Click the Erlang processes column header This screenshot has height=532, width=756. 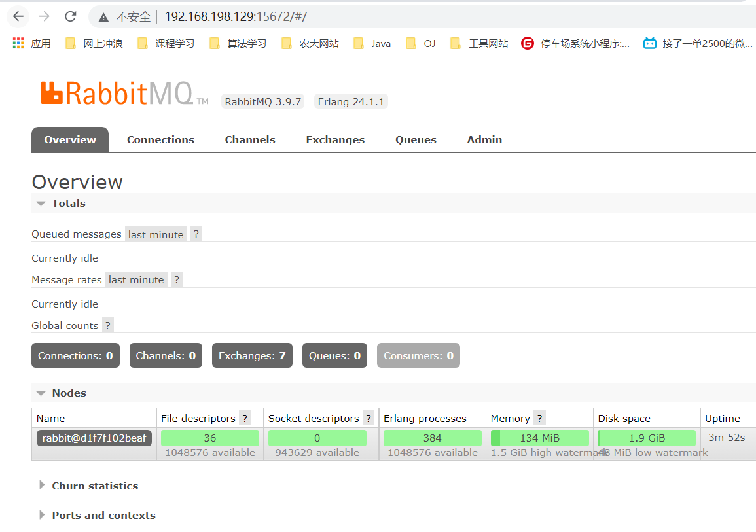(x=425, y=419)
